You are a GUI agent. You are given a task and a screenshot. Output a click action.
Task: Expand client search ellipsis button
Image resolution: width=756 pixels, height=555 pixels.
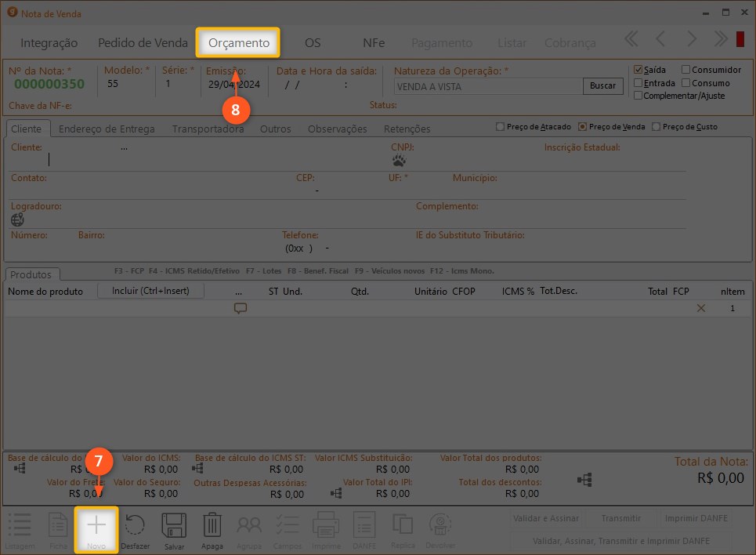pyautogui.click(x=124, y=147)
